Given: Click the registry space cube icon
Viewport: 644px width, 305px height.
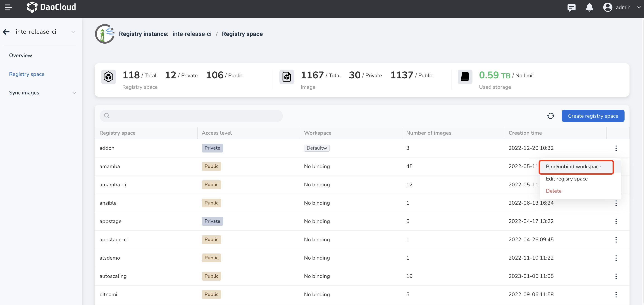Looking at the screenshot, I should [x=108, y=77].
